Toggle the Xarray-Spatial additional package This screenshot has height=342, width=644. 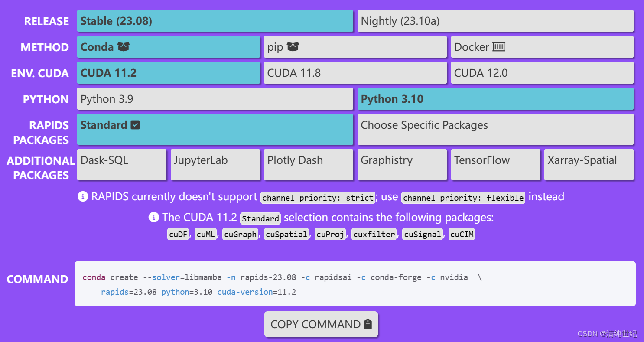589,165
